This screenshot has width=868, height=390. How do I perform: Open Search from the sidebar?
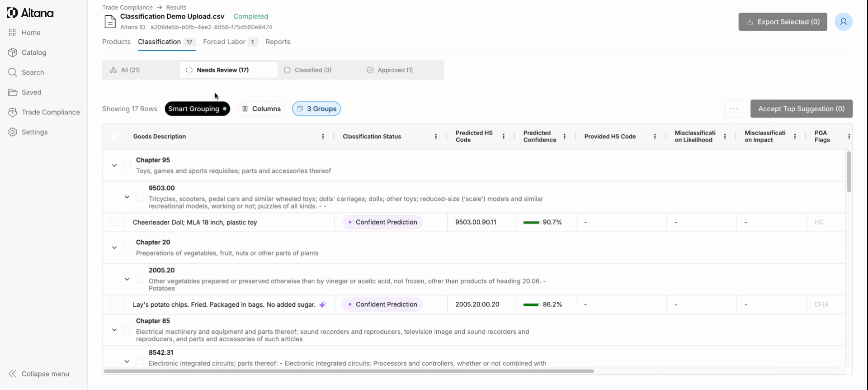(x=13, y=72)
